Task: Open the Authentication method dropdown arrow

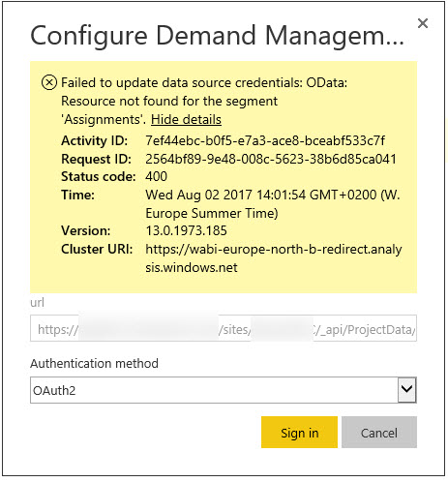Action: tap(406, 390)
